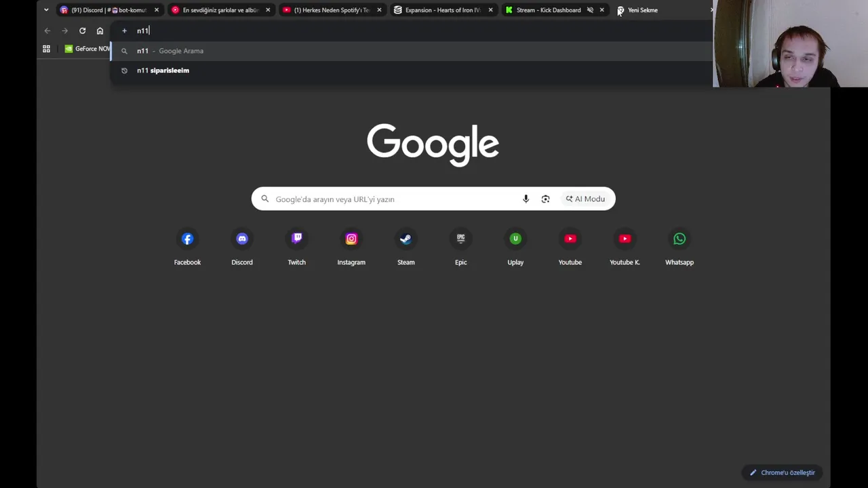Select n11 siparisleeim history suggestion
The image size is (868, 488).
click(x=412, y=70)
